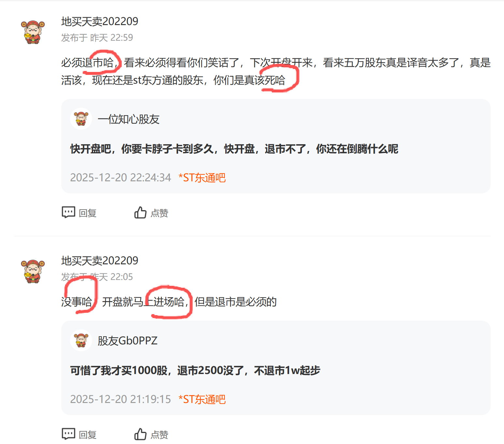Click the 回复 label under the first post

[x=88, y=213]
